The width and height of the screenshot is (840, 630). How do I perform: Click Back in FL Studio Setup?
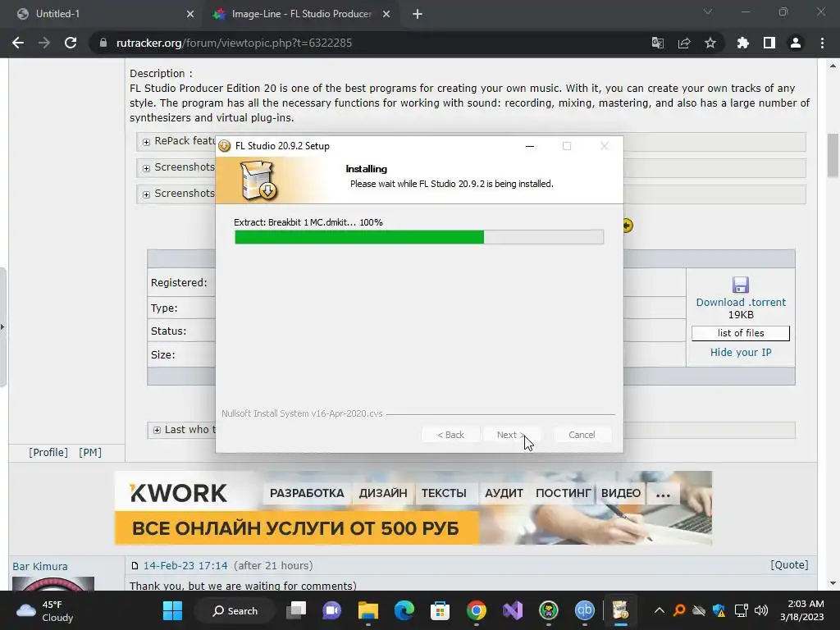click(450, 435)
